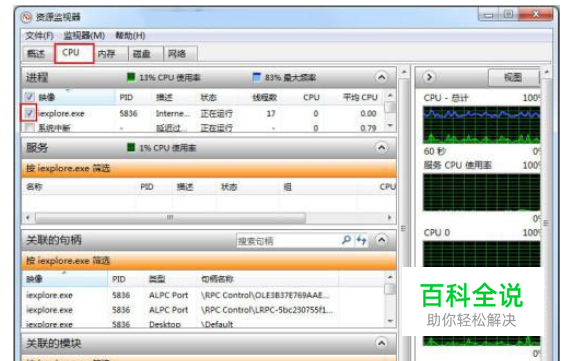Viewport: 569px width, 361px height.
Task: Click the 13% CPU 使用率 label
Action: pos(170,77)
